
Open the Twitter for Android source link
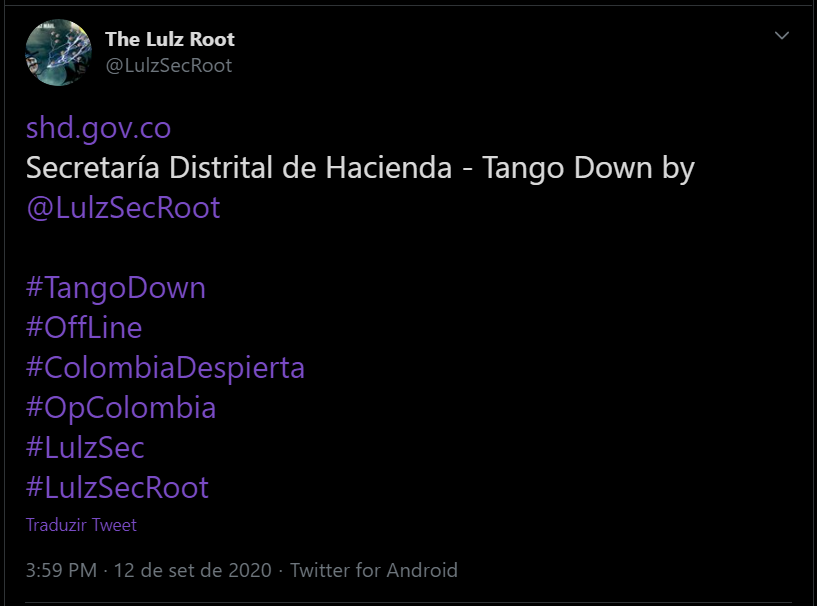[374, 571]
